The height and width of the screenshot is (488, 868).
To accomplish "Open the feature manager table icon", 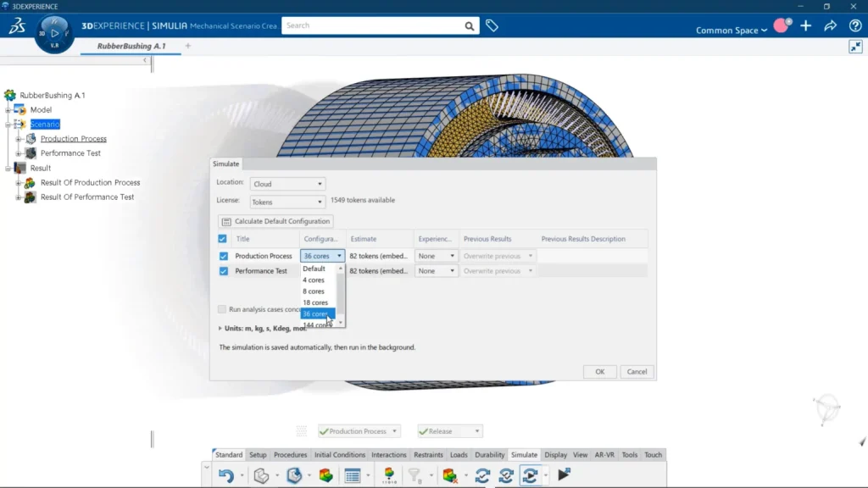I will 353,475.
